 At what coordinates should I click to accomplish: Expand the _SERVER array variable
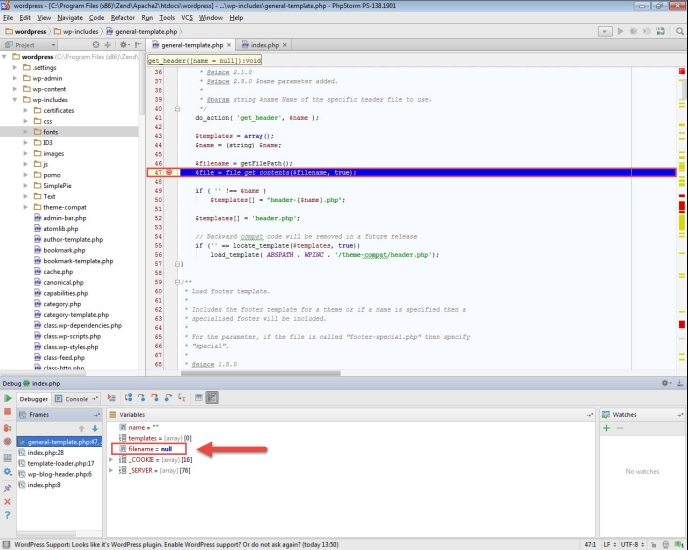coord(111,471)
